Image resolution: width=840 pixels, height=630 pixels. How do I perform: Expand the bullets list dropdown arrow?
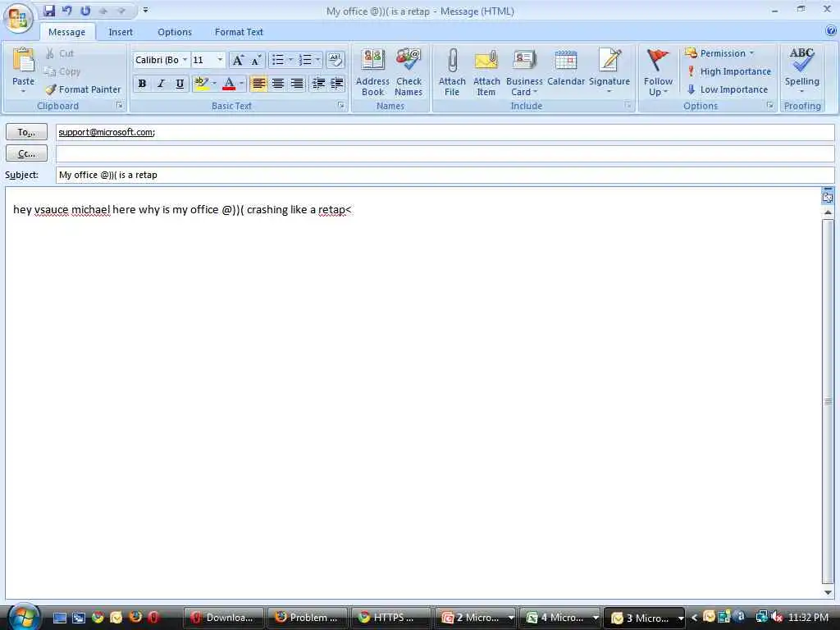pyautogui.click(x=290, y=59)
